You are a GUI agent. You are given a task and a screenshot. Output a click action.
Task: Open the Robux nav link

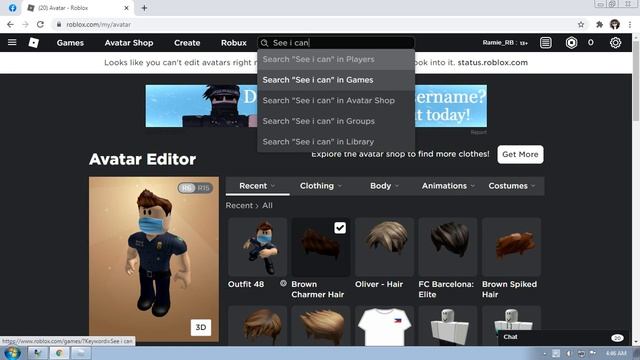coord(233,43)
